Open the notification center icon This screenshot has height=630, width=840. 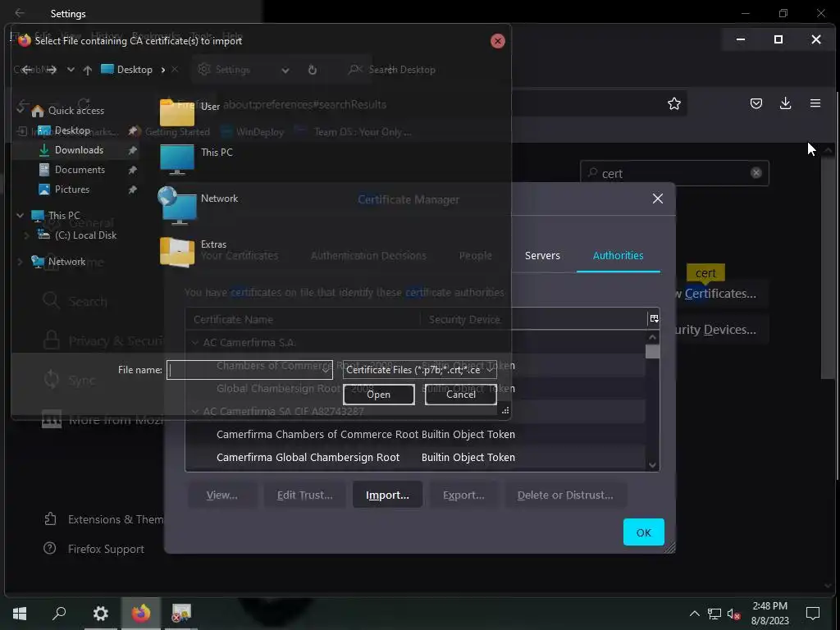(813, 614)
